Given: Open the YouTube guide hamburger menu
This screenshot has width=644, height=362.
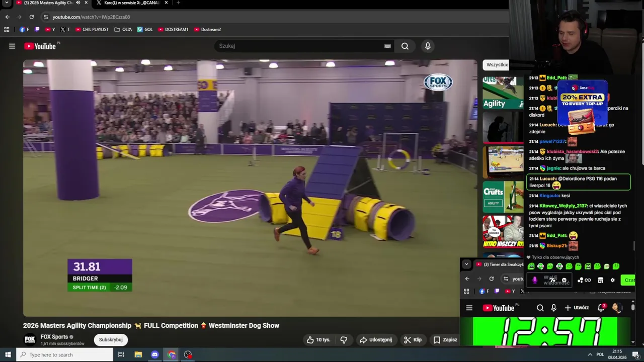Looking at the screenshot, I should [x=12, y=46].
